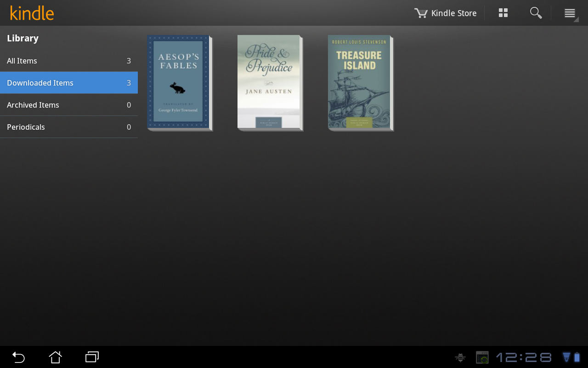Select Periodicals in the Library
The height and width of the screenshot is (368, 588).
69,127
